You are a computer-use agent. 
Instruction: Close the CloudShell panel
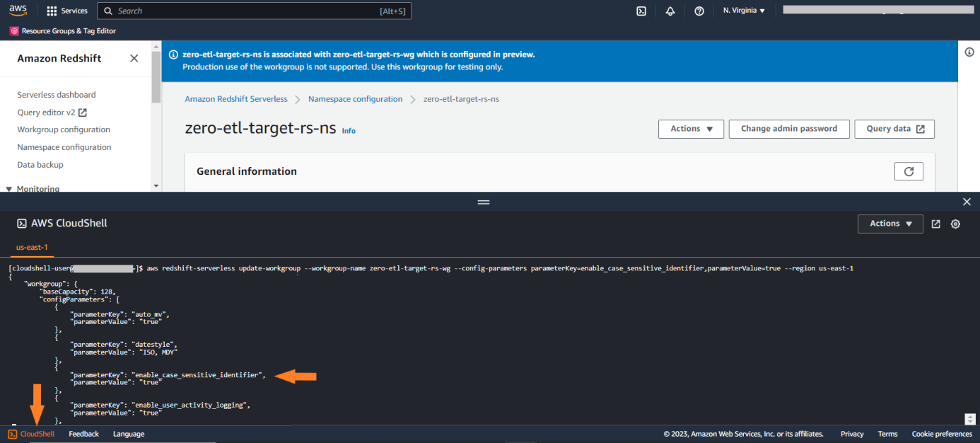point(967,202)
